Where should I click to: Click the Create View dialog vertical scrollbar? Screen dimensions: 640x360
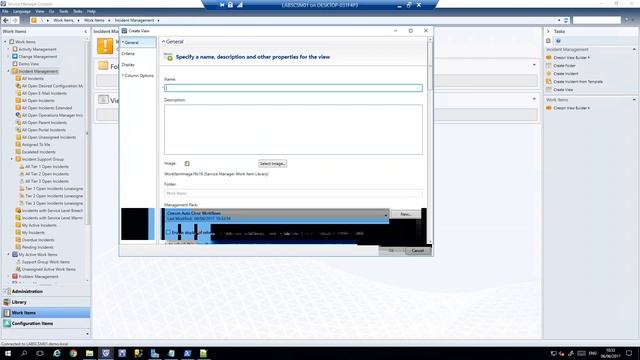429,140
